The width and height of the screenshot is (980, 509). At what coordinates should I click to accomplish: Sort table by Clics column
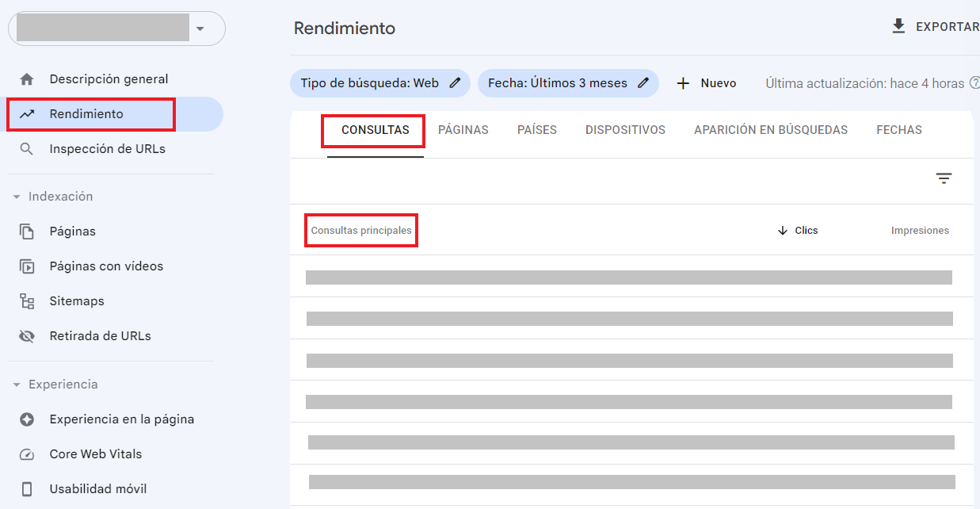[x=799, y=231]
